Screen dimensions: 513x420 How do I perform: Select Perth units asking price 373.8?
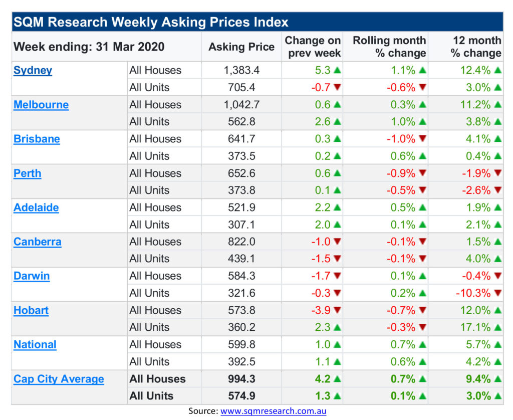tap(241, 190)
